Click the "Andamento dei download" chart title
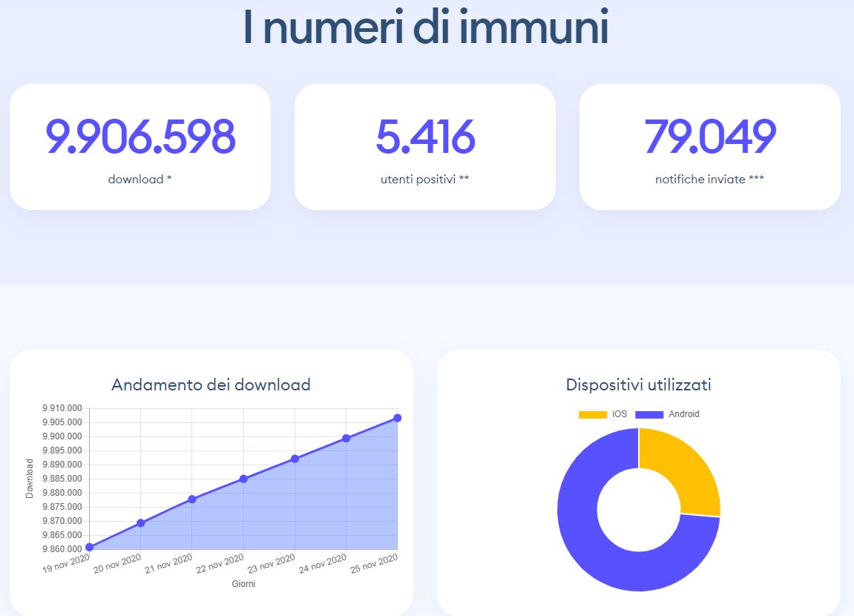854x616 pixels. [x=211, y=384]
